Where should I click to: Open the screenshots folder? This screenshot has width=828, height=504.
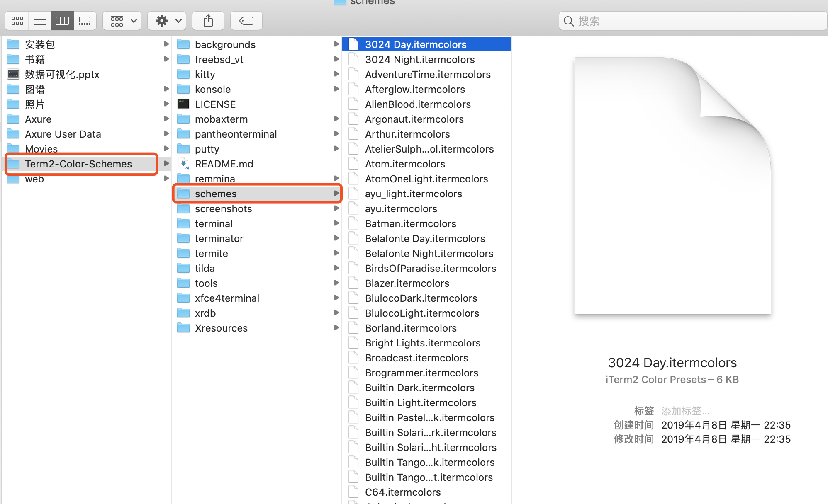click(x=223, y=208)
